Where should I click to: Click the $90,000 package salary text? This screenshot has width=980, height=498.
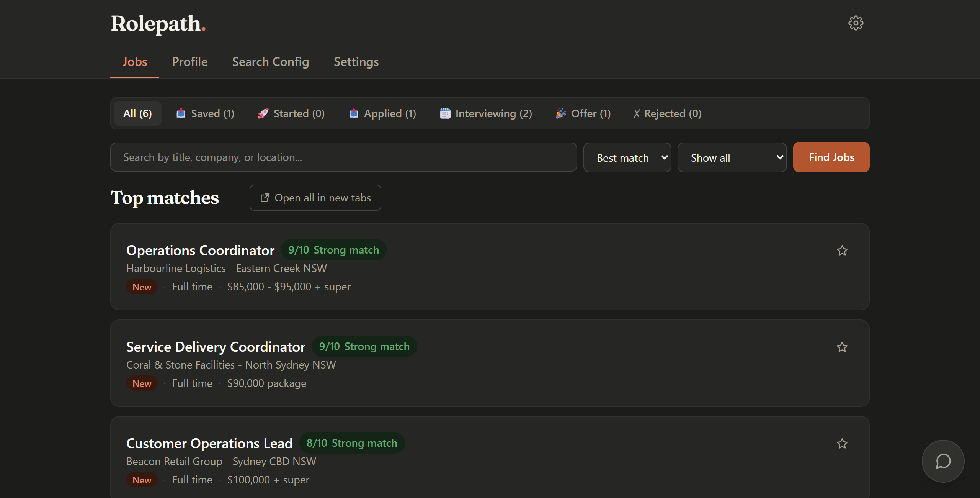[267, 383]
